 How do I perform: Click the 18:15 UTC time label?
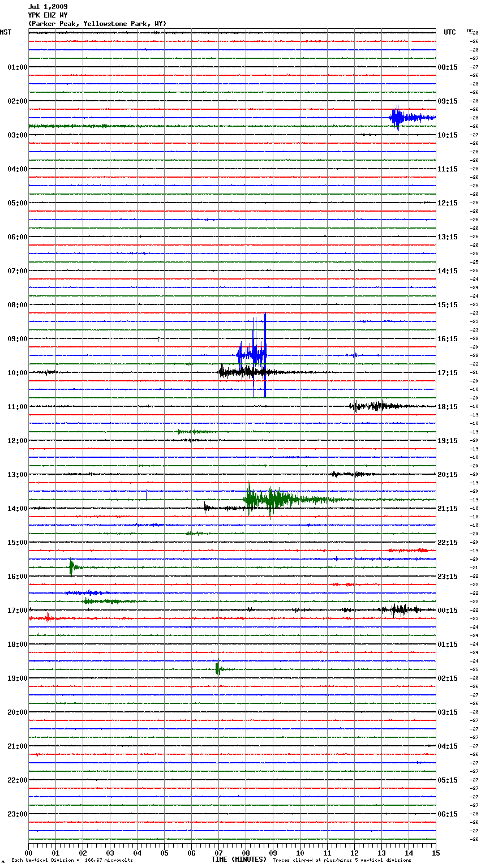[448, 407]
